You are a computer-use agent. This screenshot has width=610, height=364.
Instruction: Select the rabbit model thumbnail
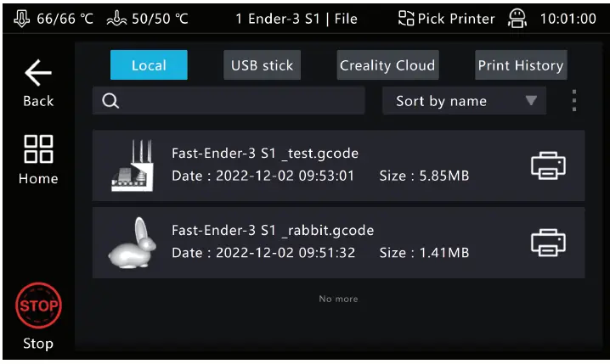(133, 243)
